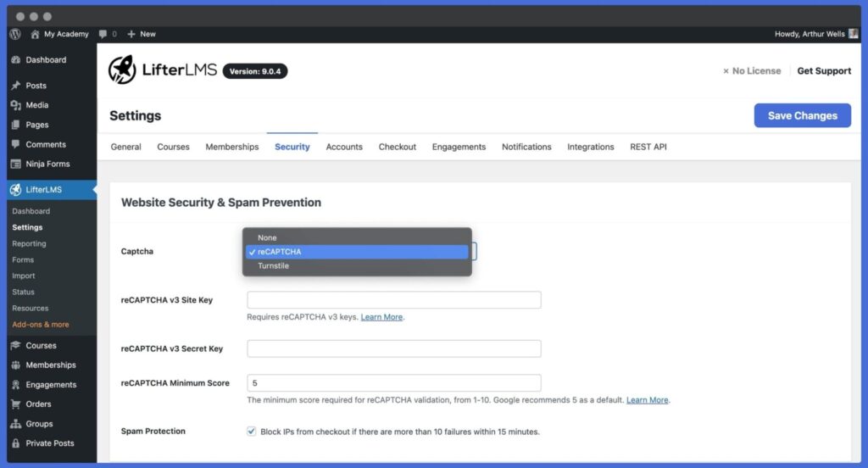Viewport: 868px width, 468px height.
Task: Toggle the Spam Protection block IPs checkbox
Action: [x=251, y=431]
